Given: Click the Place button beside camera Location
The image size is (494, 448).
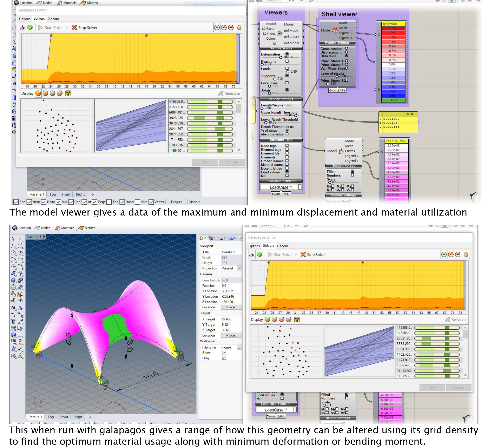Looking at the screenshot, I should [231, 307].
